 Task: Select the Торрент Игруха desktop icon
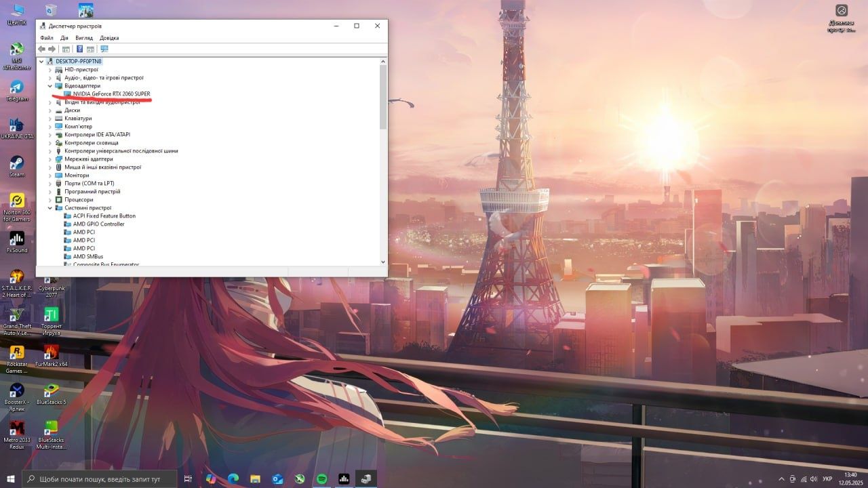point(52,321)
